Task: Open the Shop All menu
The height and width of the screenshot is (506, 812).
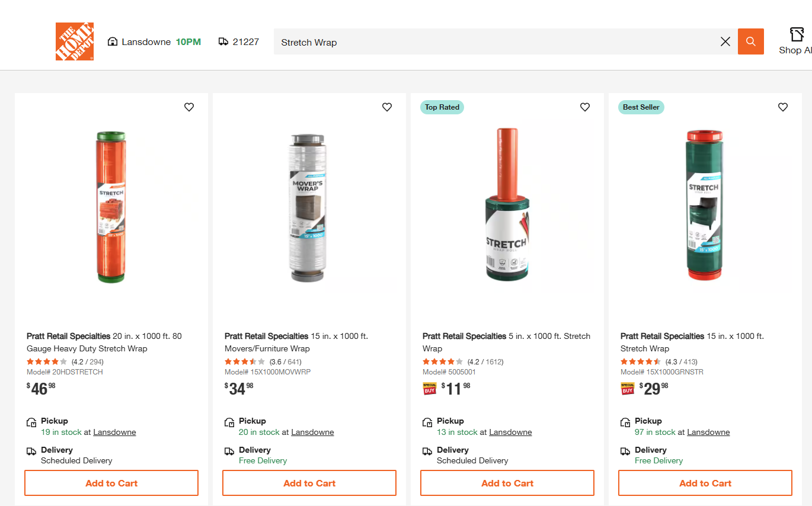Action: click(x=796, y=41)
